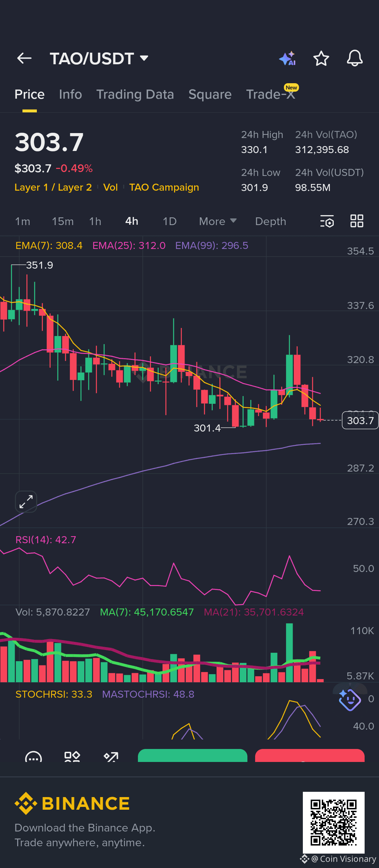Tap the EMA(7): 308.4 label
Screen dimensions: 379x868
[x=49, y=245]
